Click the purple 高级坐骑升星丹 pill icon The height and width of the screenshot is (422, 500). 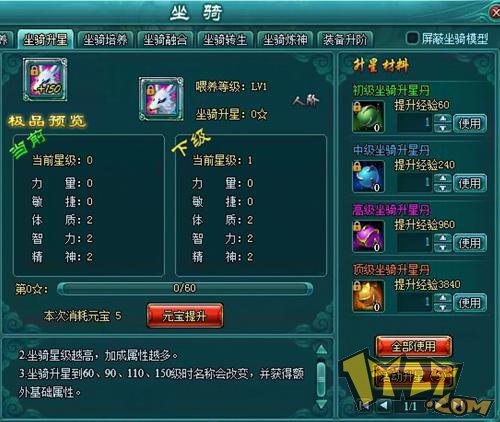368,236
